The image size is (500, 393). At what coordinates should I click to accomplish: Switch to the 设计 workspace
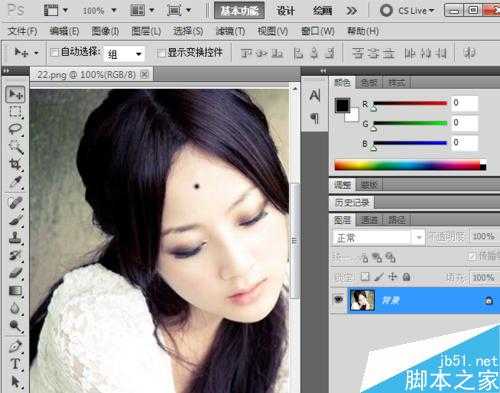coord(285,11)
